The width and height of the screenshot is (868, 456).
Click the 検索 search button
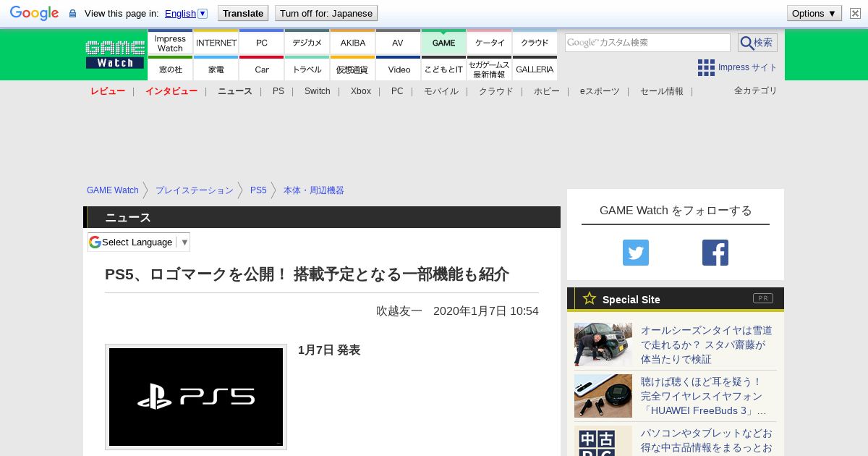tap(757, 43)
